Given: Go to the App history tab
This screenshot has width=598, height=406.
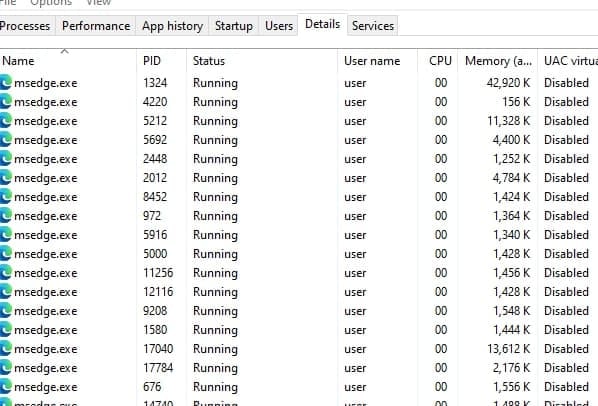Looking at the screenshot, I should coord(172,26).
